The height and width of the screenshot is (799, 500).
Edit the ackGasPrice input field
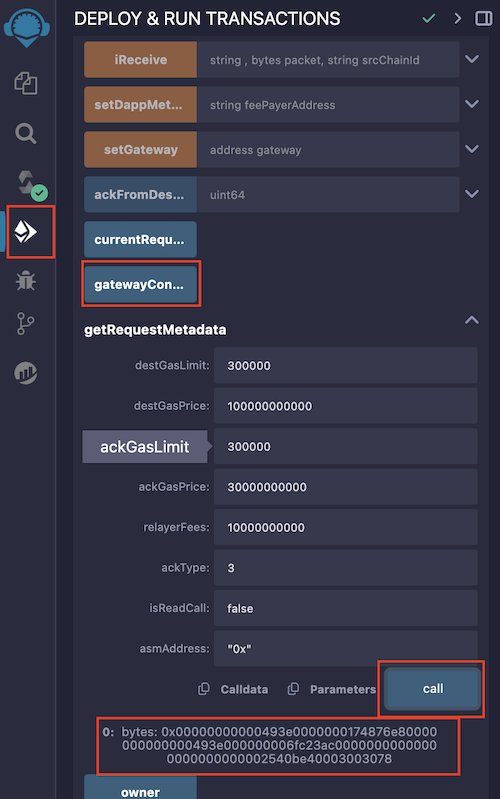pos(346,487)
